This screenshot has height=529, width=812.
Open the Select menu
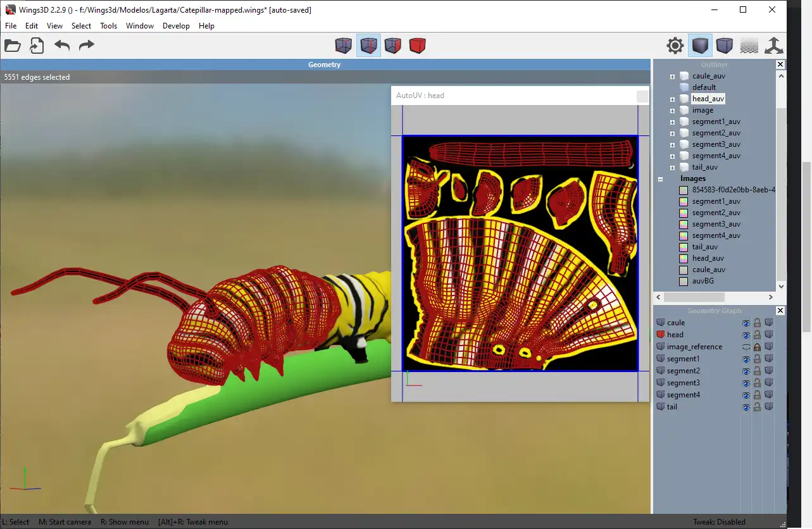tap(81, 26)
